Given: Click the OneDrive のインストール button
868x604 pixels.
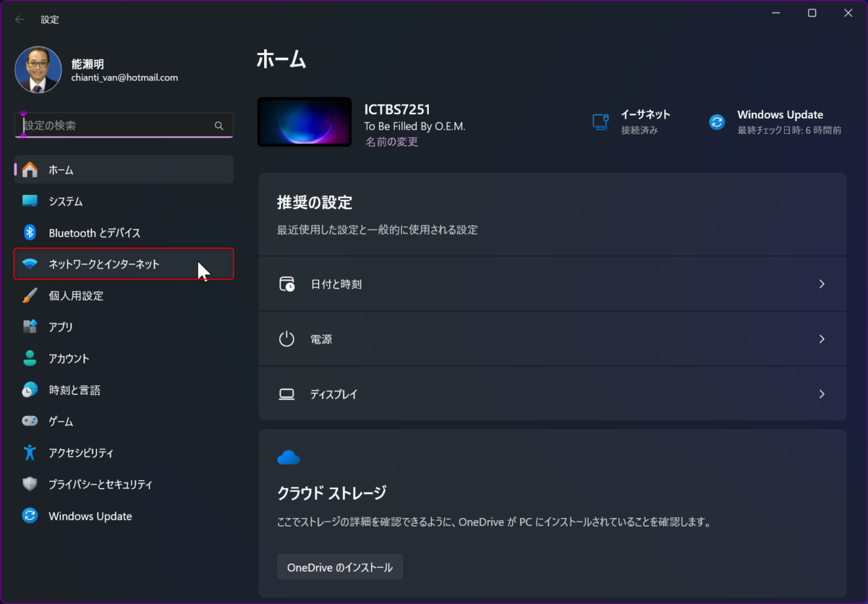Looking at the screenshot, I should tap(340, 567).
